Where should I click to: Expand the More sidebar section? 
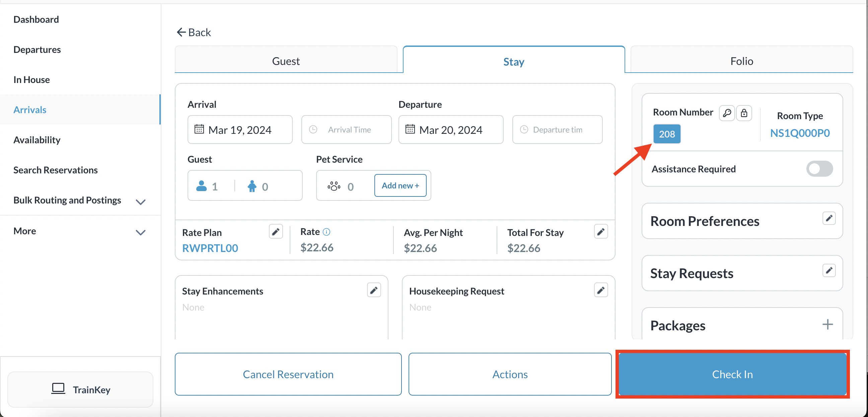tap(141, 232)
